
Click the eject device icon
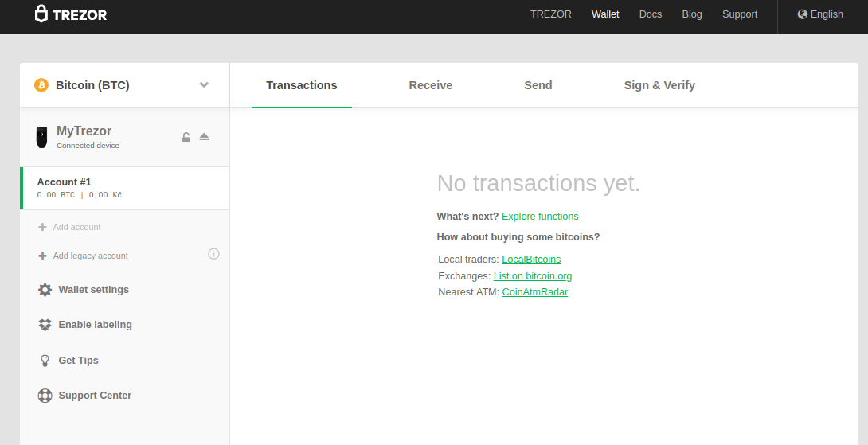pyautogui.click(x=204, y=137)
